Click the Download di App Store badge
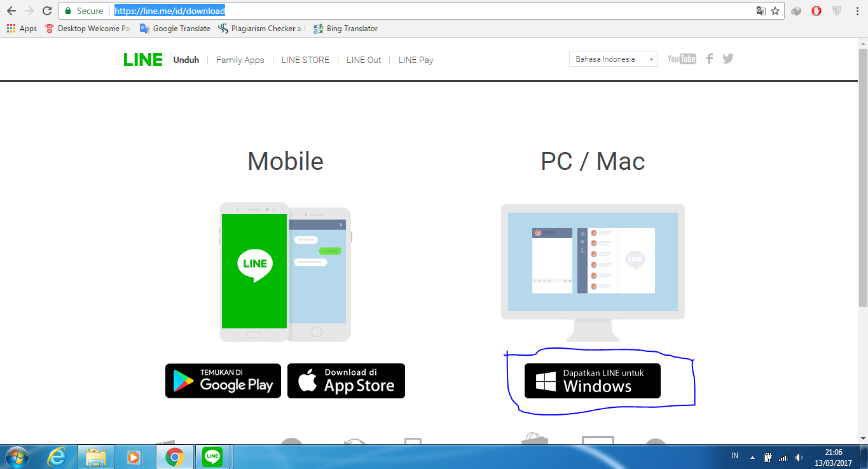868x469 pixels. point(346,381)
